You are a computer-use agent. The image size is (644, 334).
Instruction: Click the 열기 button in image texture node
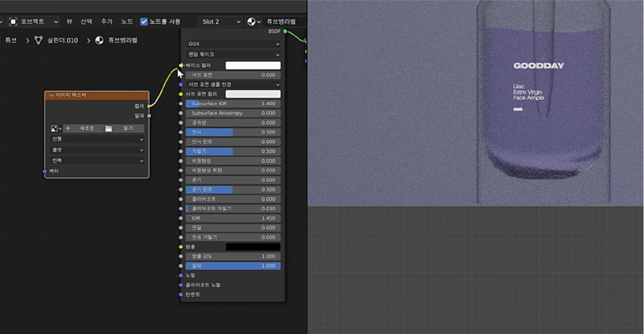(124, 129)
